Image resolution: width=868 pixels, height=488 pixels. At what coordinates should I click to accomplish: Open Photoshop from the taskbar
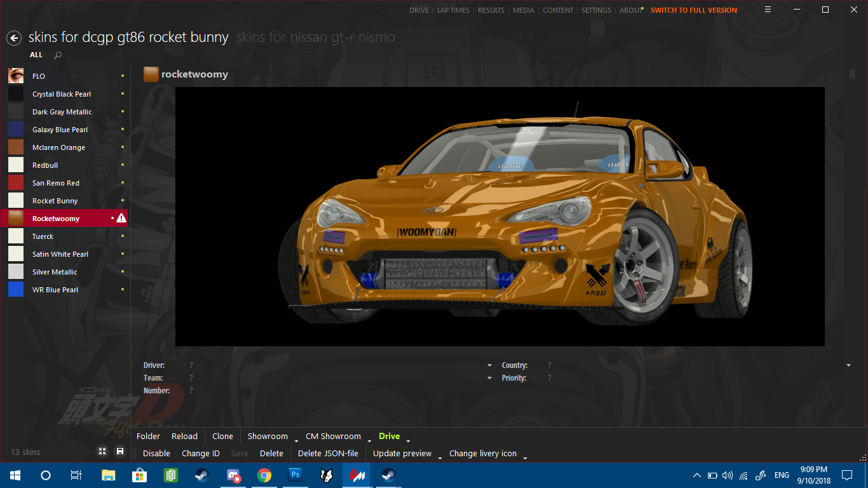coord(295,475)
